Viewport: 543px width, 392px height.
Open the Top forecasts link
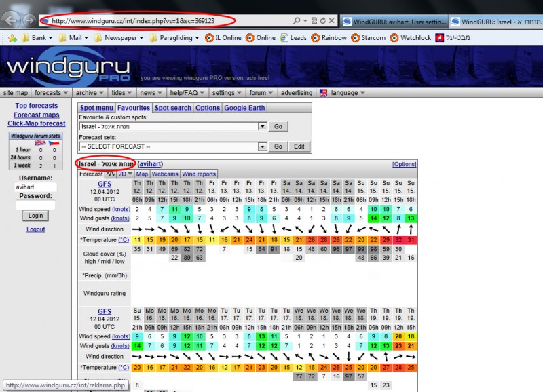coord(37,106)
